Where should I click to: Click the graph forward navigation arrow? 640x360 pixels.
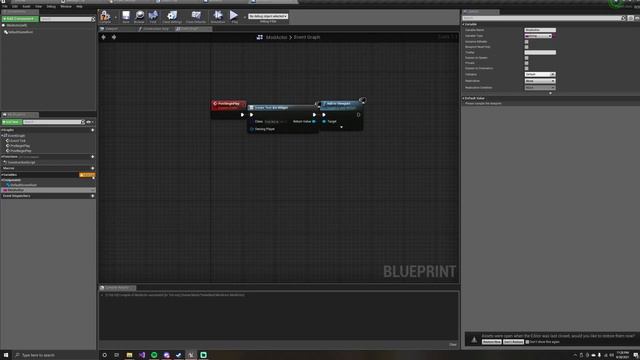pos(114,37)
